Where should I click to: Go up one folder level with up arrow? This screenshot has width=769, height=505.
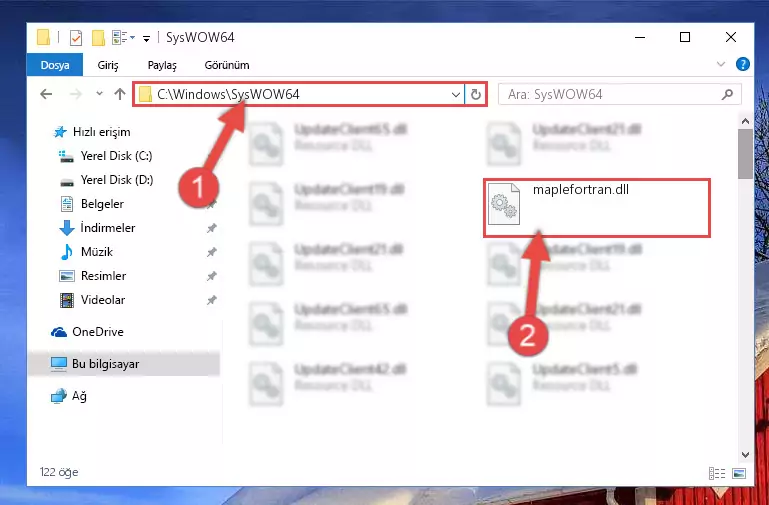tap(120, 94)
